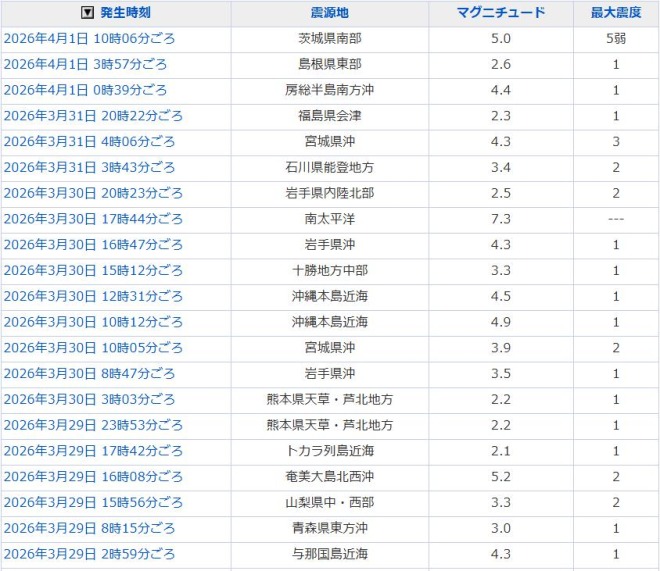The image size is (660, 571).
Task: Select the 2026年3月31日 4時06分ごろ entry
Action: [x=89, y=142]
